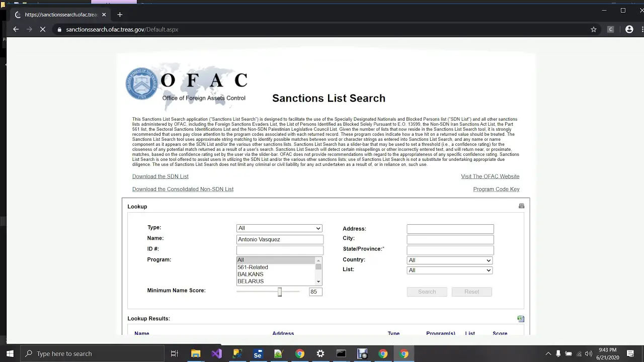Click the Minimum Name Score slider handle
644x362 pixels.
tap(280, 292)
